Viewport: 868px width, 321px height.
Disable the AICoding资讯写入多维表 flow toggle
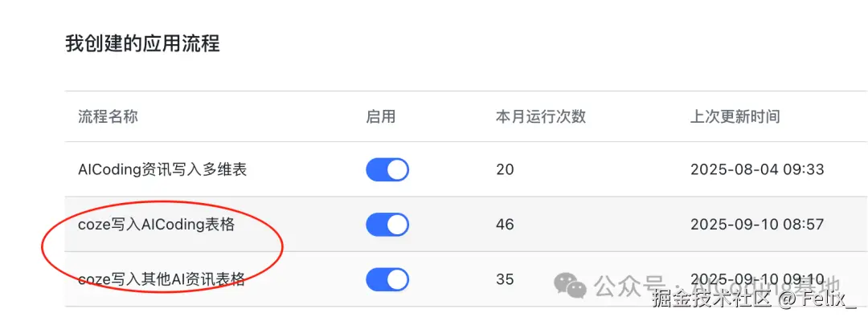click(387, 169)
